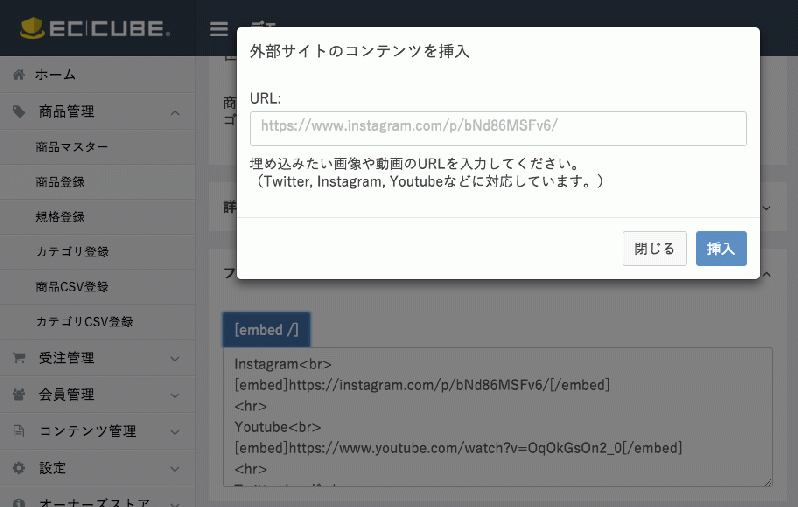Click the 挿入 button
The height and width of the screenshot is (507, 798).
721,248
